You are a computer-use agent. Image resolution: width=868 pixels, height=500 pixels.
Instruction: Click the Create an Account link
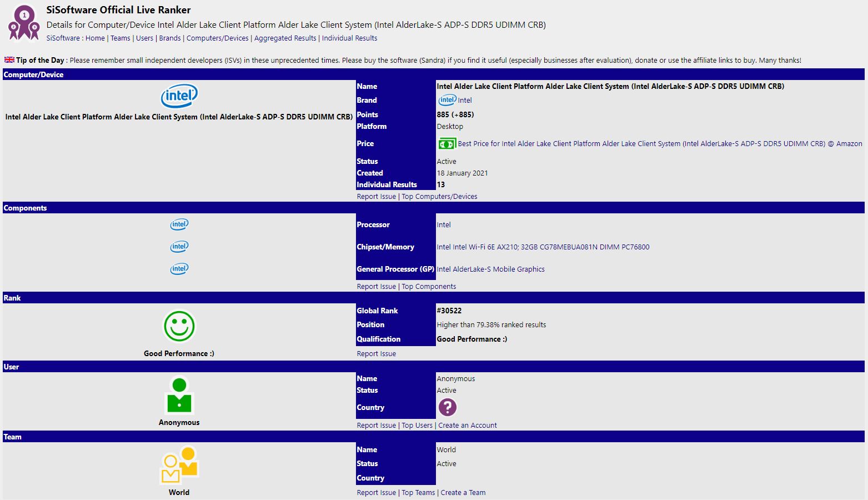tap(468, 426)
